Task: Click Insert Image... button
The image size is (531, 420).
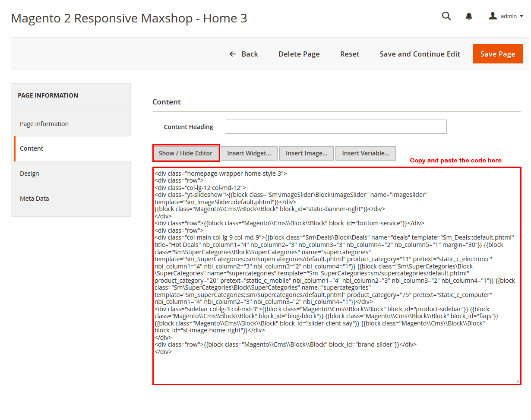Action: tap(307, 153)
